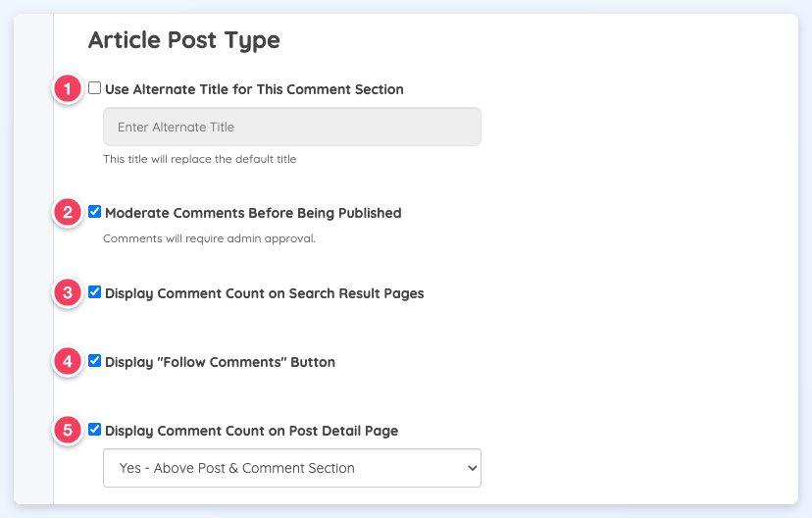Click the Article Post Type heading
The height and width of the screenshot is (518, 812).
183,40
